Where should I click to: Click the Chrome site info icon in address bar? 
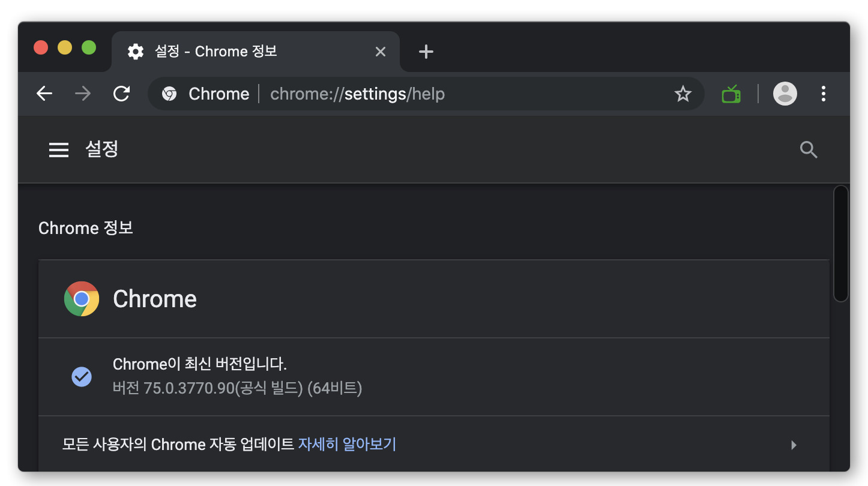click(x=169, y=94)
